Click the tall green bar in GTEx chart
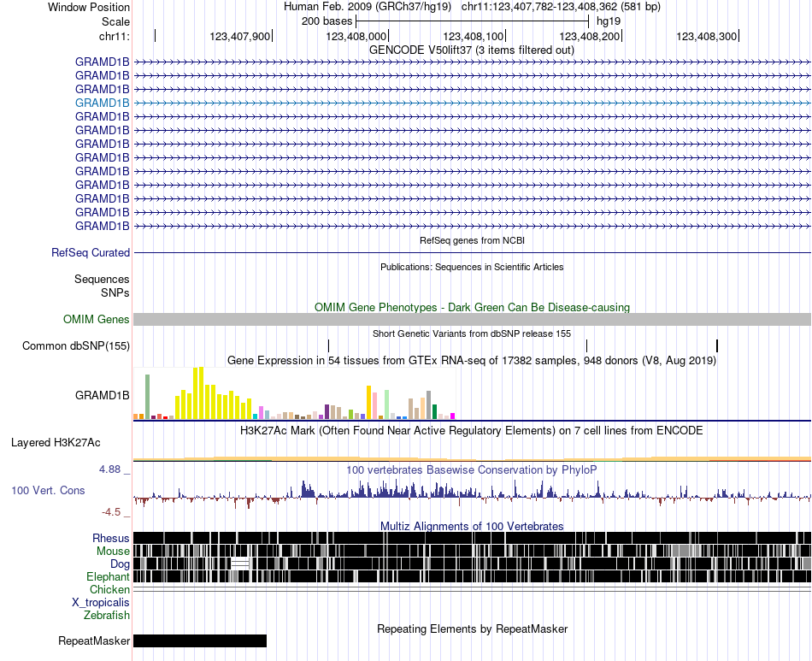This screenshot has width=812, height=661. [147, 397]
